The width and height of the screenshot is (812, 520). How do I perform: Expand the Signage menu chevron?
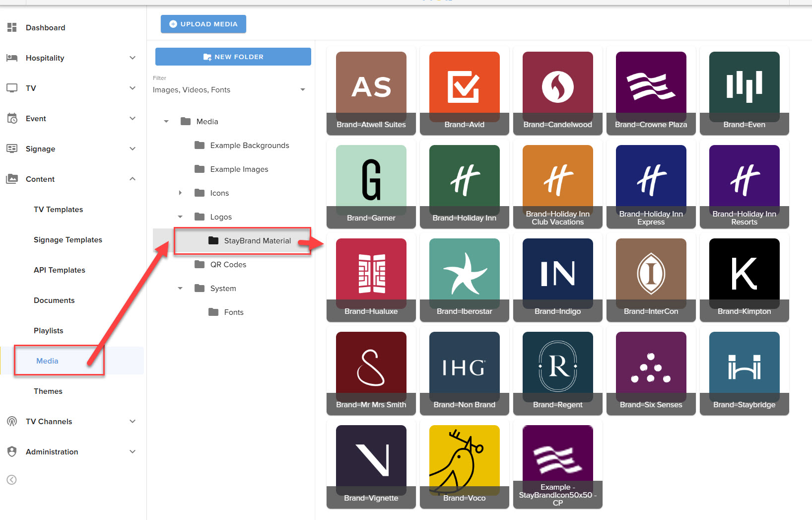pyautogui.click(x=133, y=149)
